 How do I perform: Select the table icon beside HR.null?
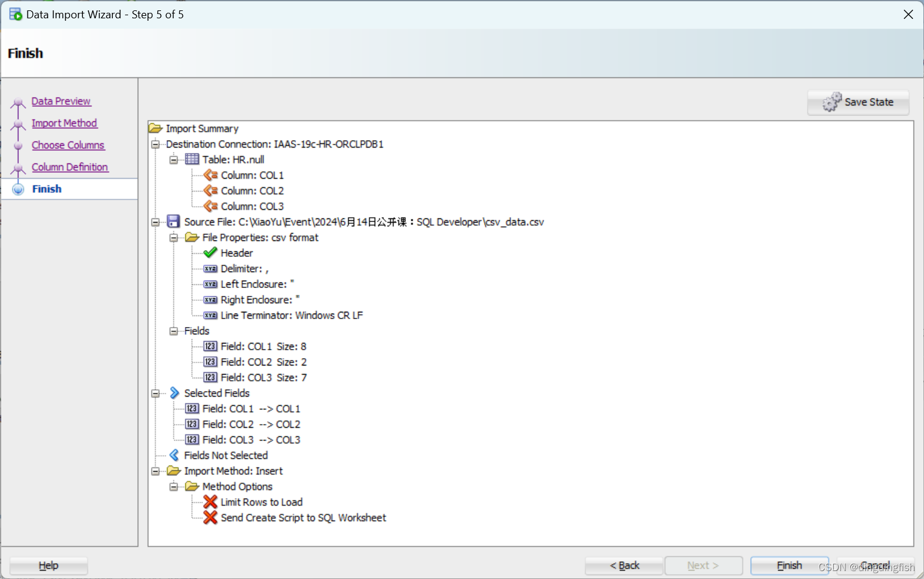click(x=192, y=159)
